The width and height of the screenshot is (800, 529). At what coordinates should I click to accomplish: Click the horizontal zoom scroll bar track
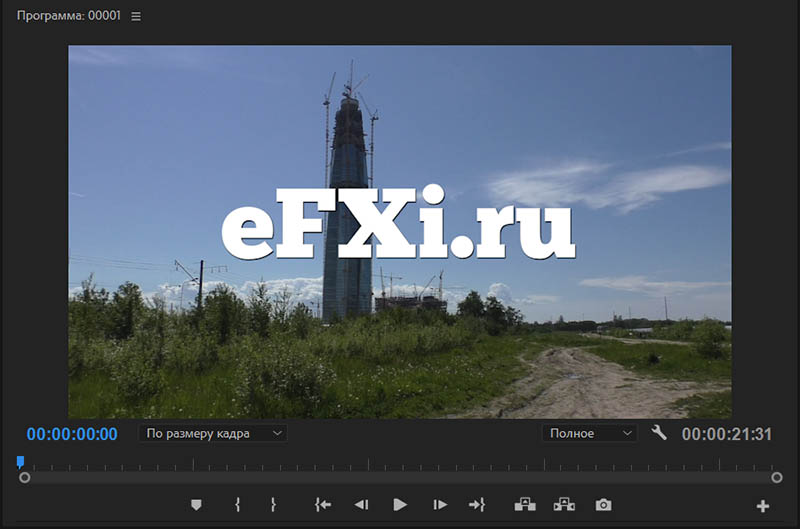[x=401, y=477]
